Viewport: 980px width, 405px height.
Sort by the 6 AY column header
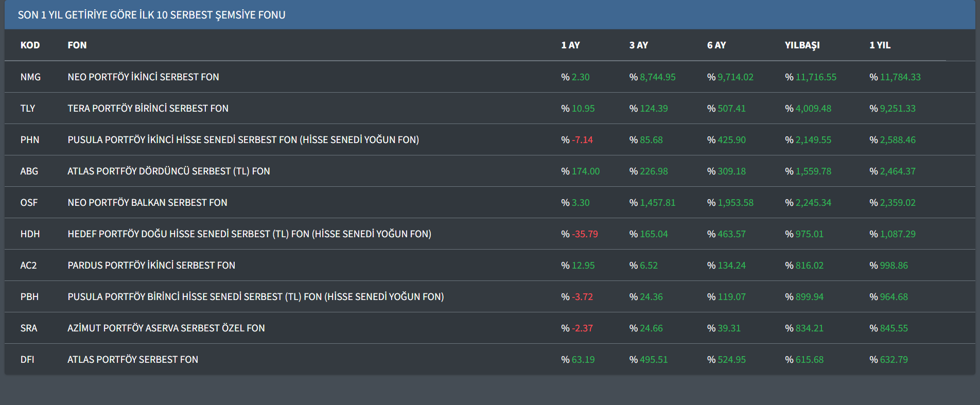(x=716, y=45)
